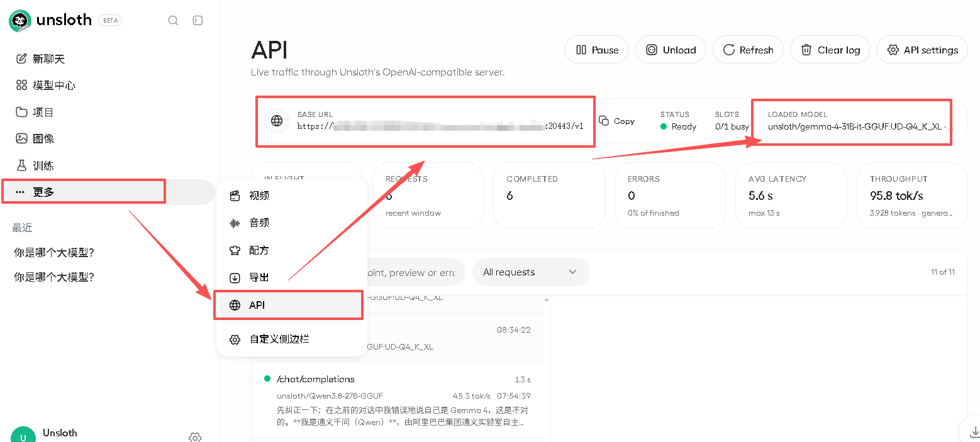Screen dimensions: 980x442
Task: Click the download icon at bottom right
Action: click(974, 432)
